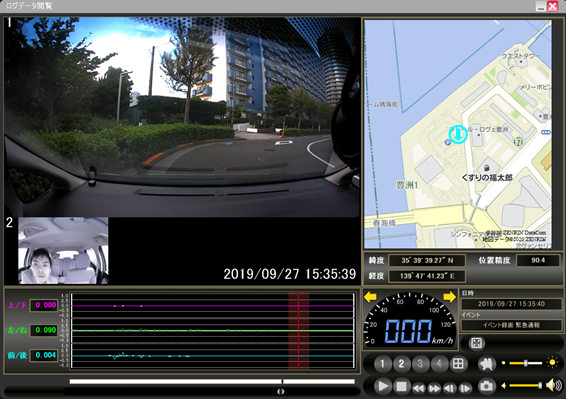
Task: Select camera 3 view button
Action: (420, 364)
